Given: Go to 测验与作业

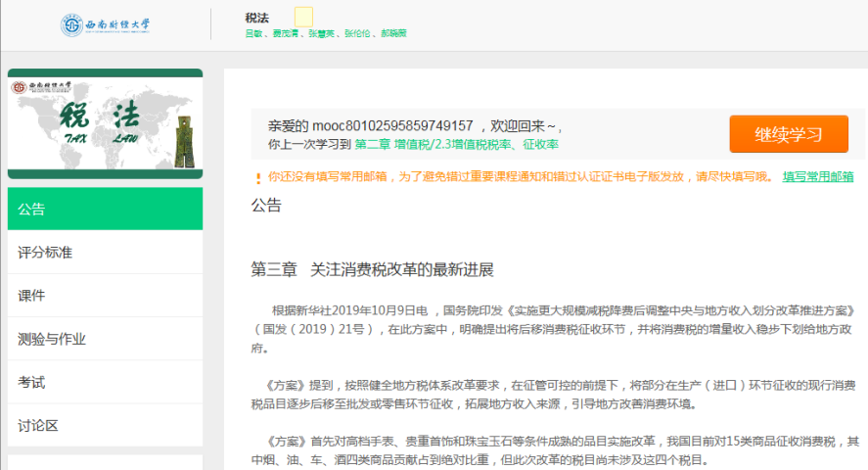Looking at the screenshot, I should pos(105,338).
